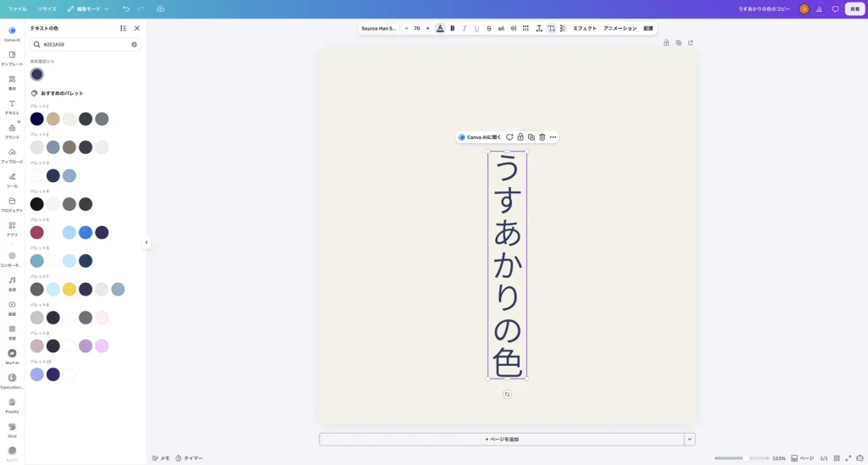Screen dimensions: 868x465
Task: Open the エフェクト options
Action: tap(585, 28)
